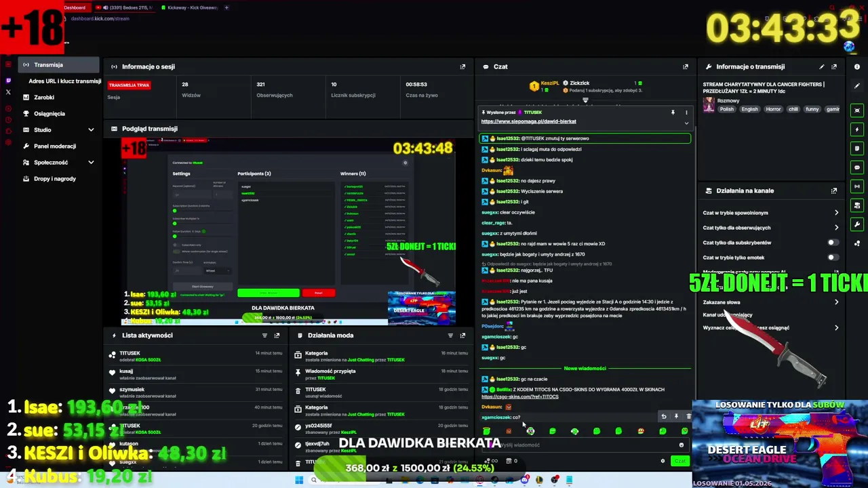Edit stream info with the panel's pencil icon
The image size is (868, 488).
[x=822, y=67]
